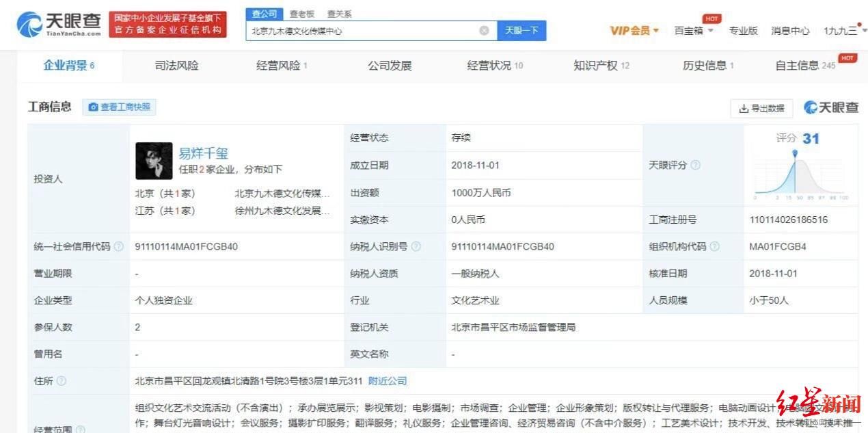Image resolution: width=868 pixels, height=433 pixels.
Task: Select the 自主信息 tab
Action: click(x=805, y=66)
